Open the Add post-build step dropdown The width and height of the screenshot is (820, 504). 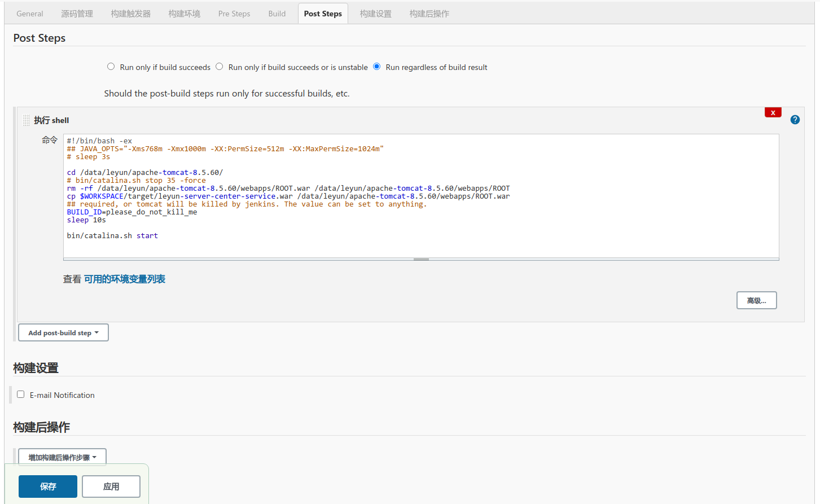click(x=63, y=333)
